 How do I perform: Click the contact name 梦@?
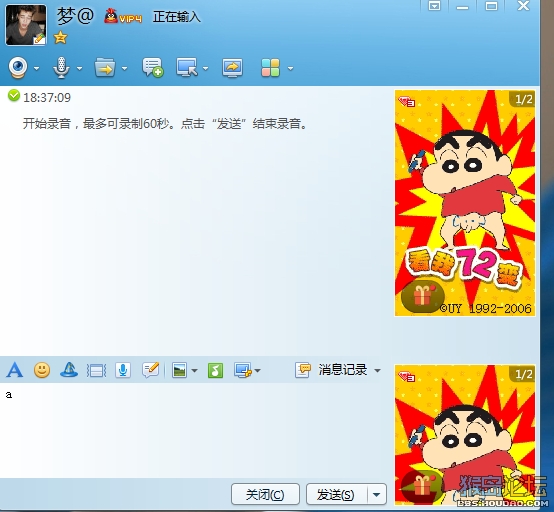coord(75,16)
